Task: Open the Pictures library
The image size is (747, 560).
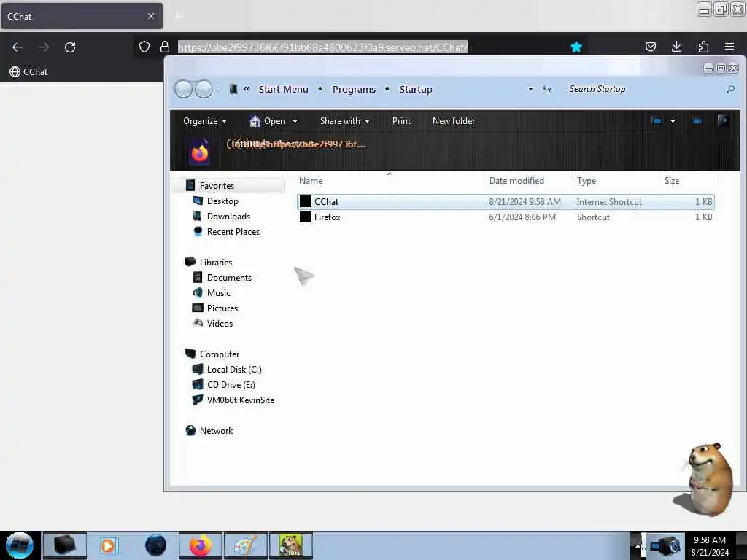Action: pos(222,308)
